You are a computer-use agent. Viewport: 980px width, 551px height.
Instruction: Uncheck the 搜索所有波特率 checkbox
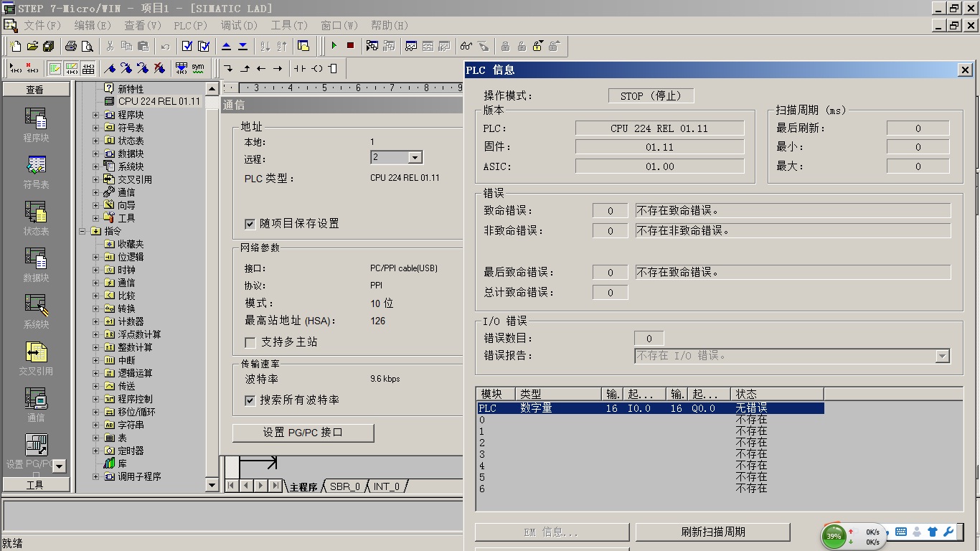[x=250, y=400]
